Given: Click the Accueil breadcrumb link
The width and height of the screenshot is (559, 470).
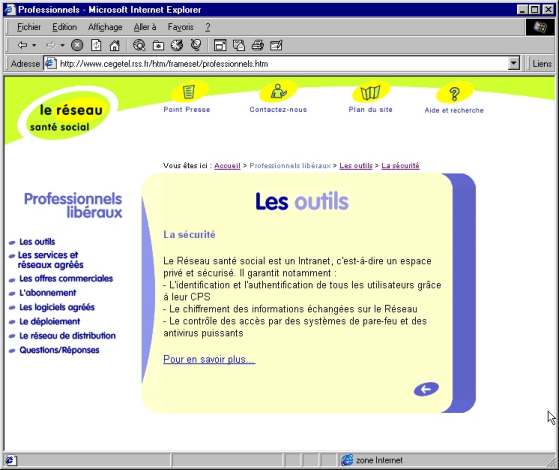Looking at the screenshot, I should click(227, 165).
